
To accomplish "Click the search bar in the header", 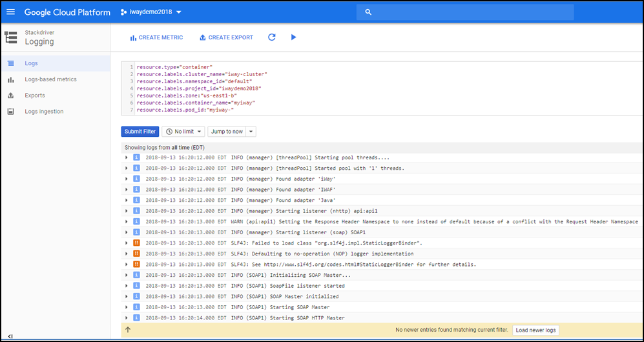I will (465, 12).
